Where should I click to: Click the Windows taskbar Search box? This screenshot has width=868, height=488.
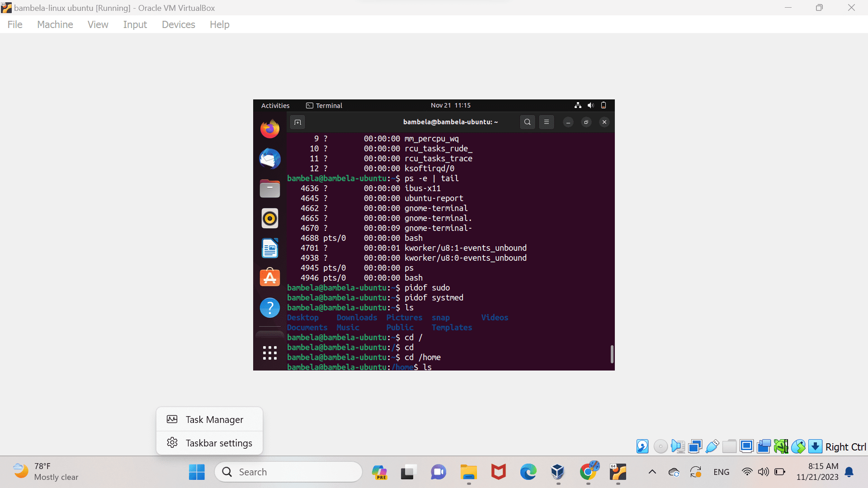click(288, 472)
